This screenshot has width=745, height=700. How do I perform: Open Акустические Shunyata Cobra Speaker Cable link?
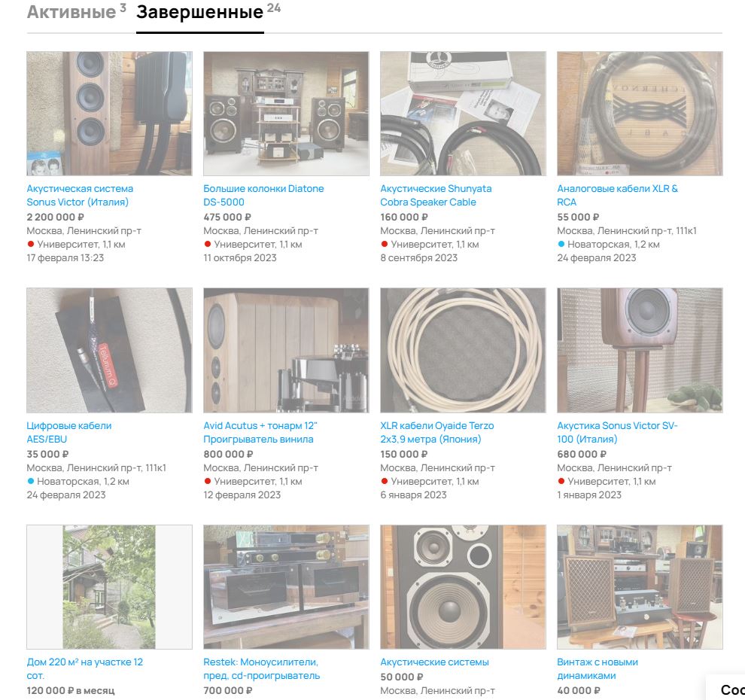436,195
